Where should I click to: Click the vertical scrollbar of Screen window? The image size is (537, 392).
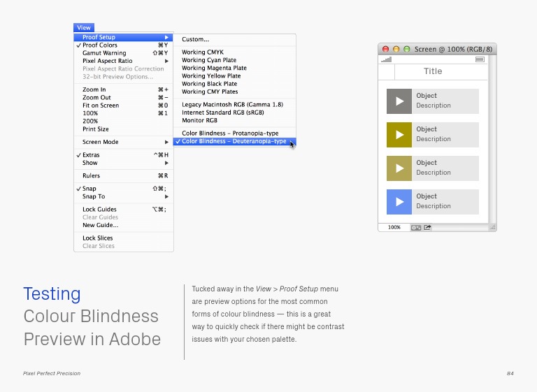(x=492, y=139)
